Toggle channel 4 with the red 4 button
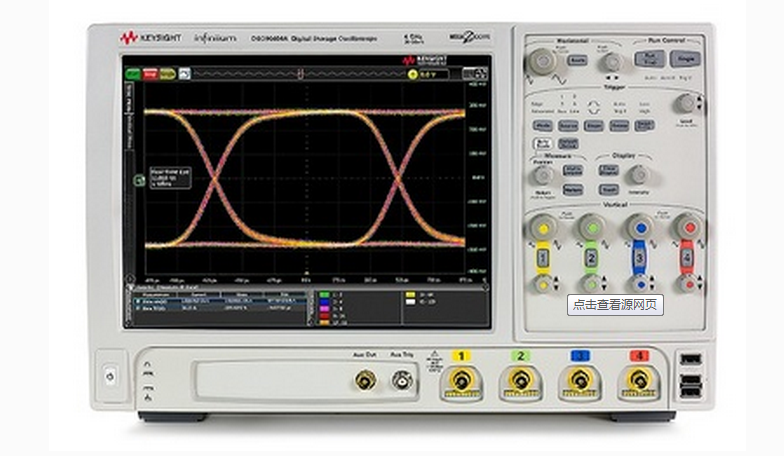784x456 pixels. (687, 258)
